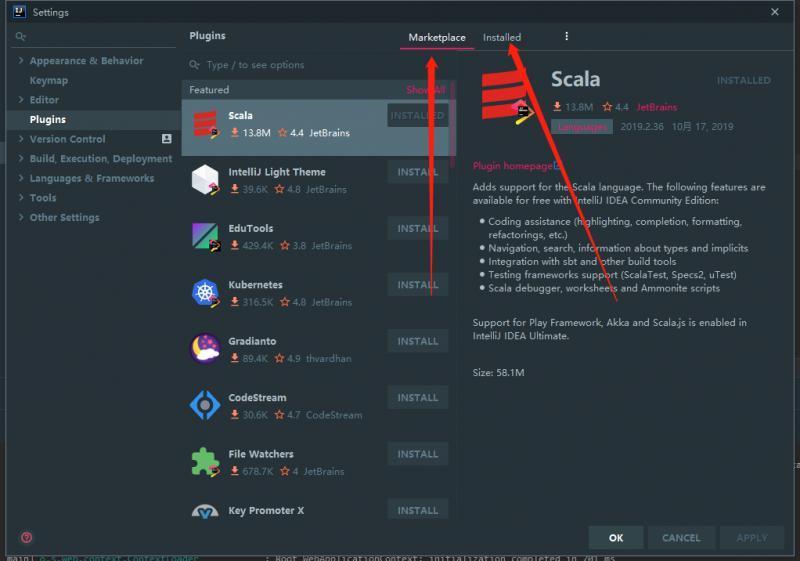This screenshot has height=561, width=800.
Task: Click the JetBrains vendor link in details
Action: pos(656,107)
